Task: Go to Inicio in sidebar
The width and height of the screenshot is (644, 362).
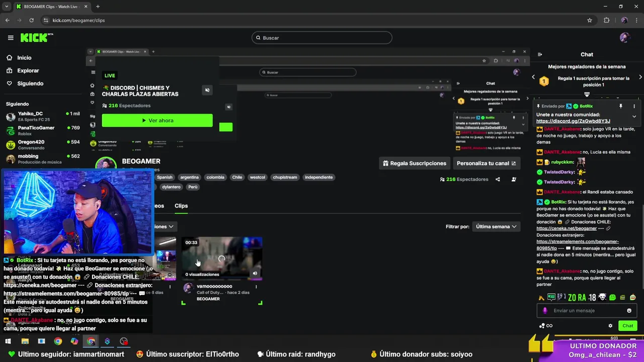Action: 24,58
